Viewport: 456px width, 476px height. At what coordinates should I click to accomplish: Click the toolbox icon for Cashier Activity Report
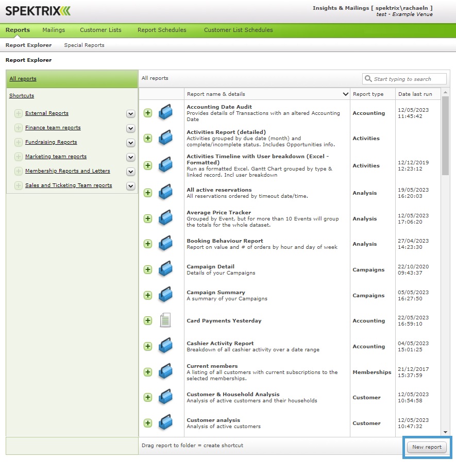[165, 346]
